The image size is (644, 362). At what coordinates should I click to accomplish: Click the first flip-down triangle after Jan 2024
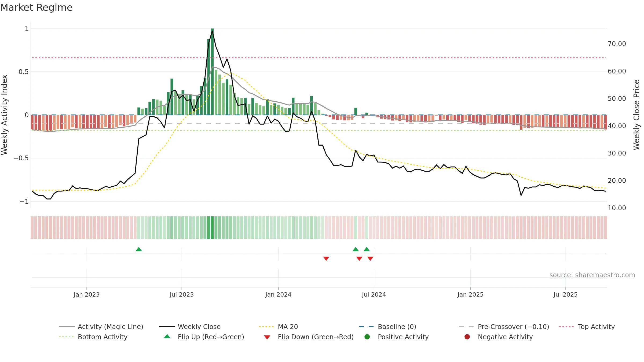tap(326, 258)
